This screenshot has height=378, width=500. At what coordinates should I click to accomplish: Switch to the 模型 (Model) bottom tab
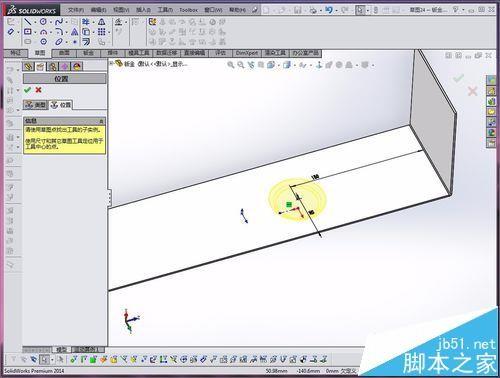[62, 350]
